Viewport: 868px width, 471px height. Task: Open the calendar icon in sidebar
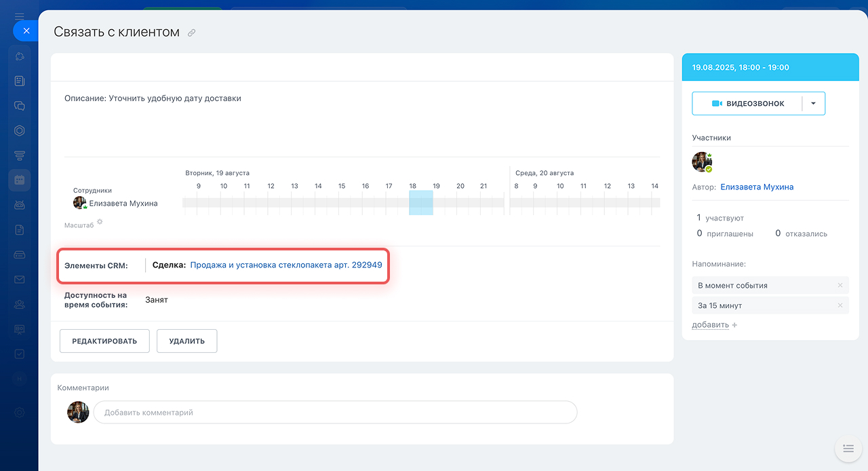click(20, 180)
